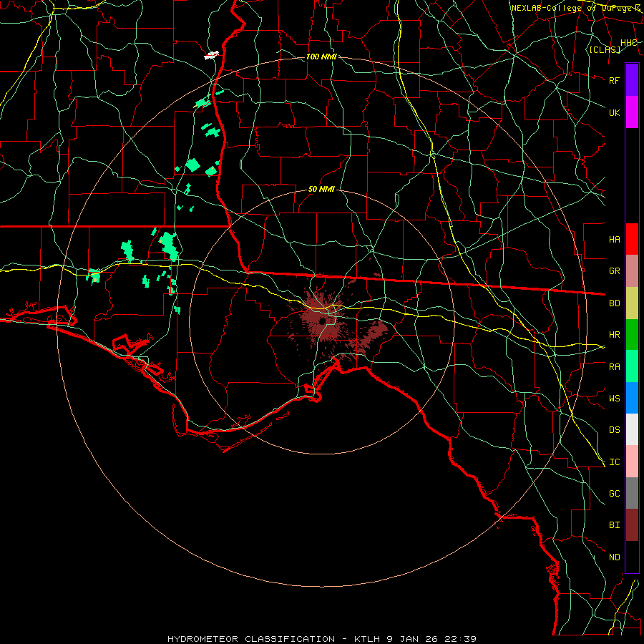
Task: Click the RF purple legend swatch
Action: click(632, 80)
